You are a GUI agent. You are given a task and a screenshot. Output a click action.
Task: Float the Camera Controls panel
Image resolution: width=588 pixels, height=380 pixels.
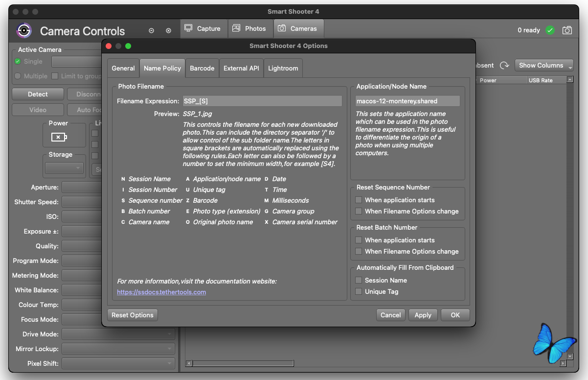coord(152,30)
